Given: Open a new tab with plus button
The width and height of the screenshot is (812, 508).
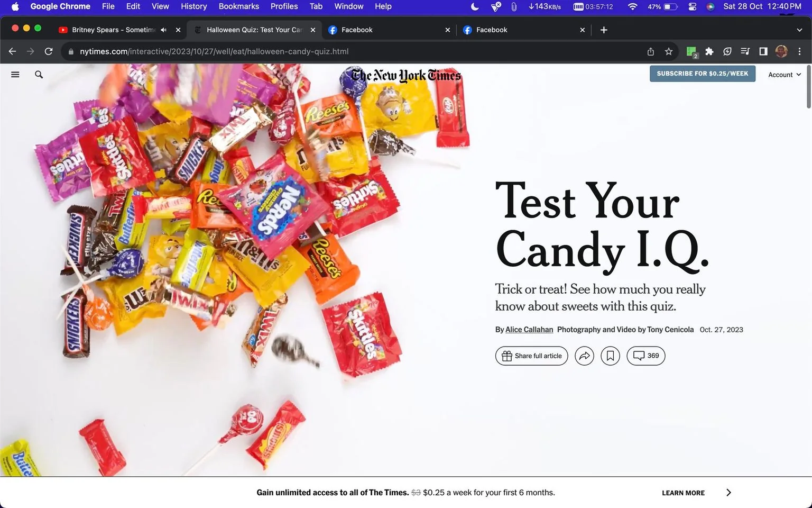Looking at the screenshot, I should pos(604,30).
